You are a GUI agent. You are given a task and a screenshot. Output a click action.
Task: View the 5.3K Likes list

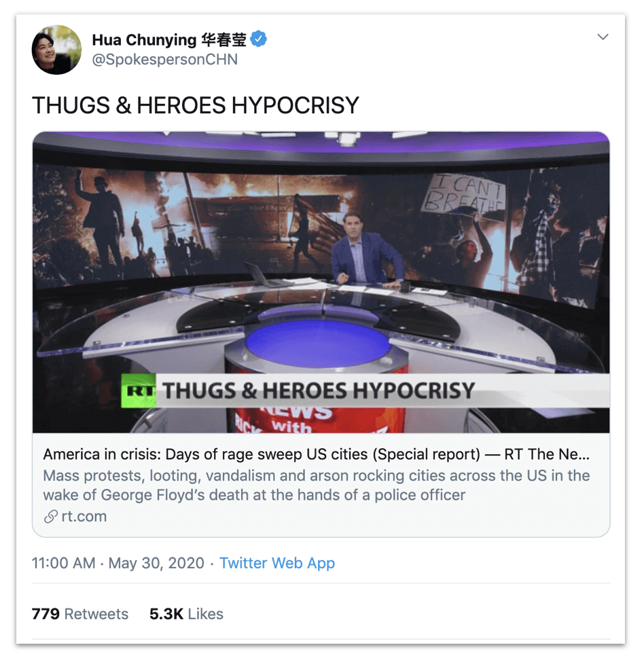[x=186, y=614]
